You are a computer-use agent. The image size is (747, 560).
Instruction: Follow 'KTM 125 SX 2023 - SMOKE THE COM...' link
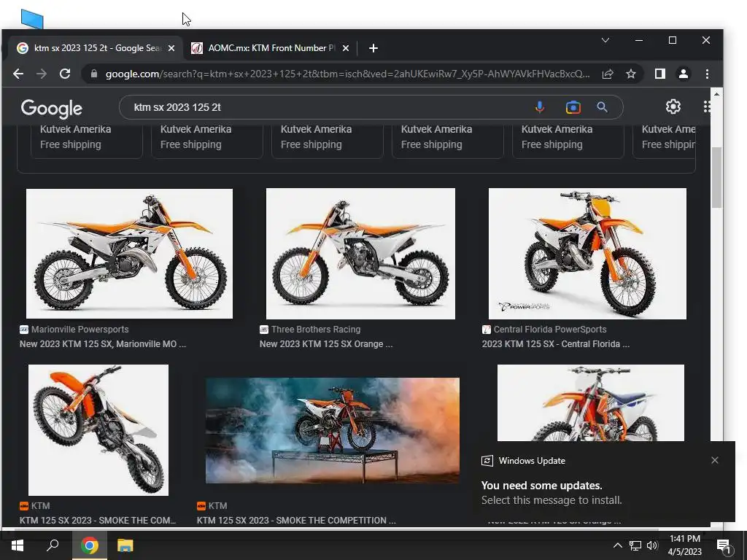(x=98, y=521)
